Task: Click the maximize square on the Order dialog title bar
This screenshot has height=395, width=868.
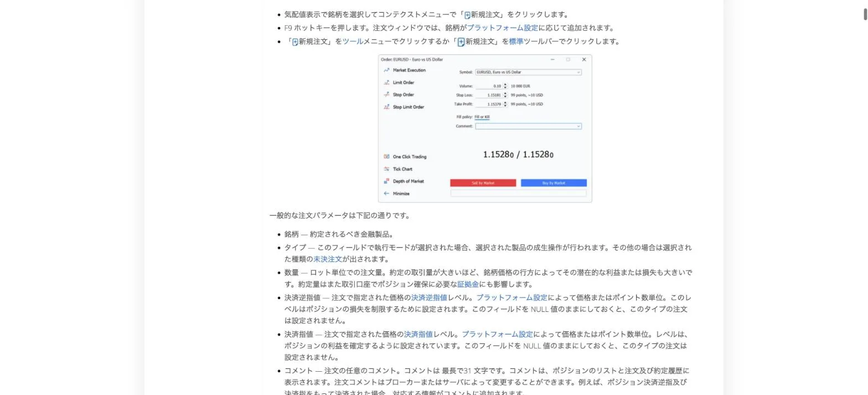Action: (x=567, y=59)
